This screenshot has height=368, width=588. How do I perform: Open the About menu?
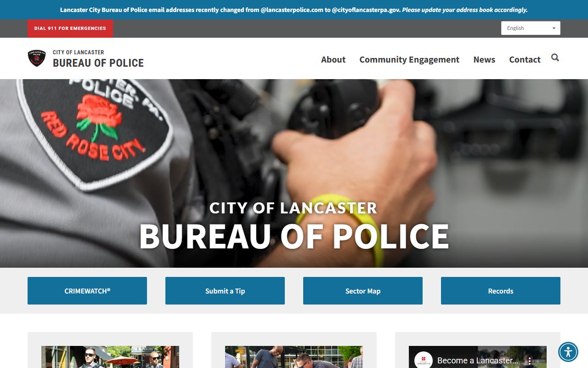pyautogui.click(x=333, y=59)
